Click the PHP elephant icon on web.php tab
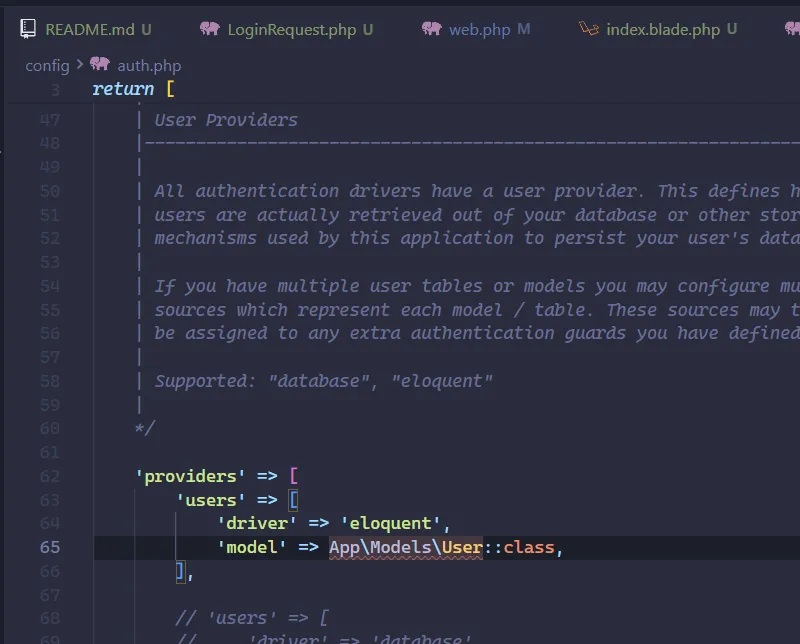 pyautogui.click(x=430, y=29)
